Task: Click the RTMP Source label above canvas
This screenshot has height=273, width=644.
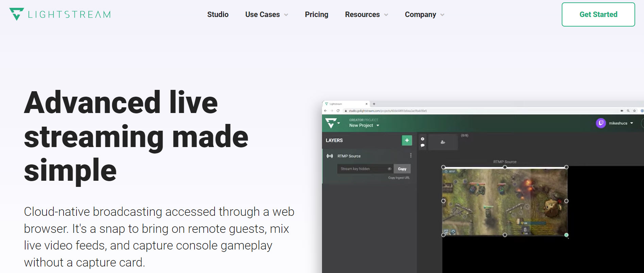Action: coord(505,162)
